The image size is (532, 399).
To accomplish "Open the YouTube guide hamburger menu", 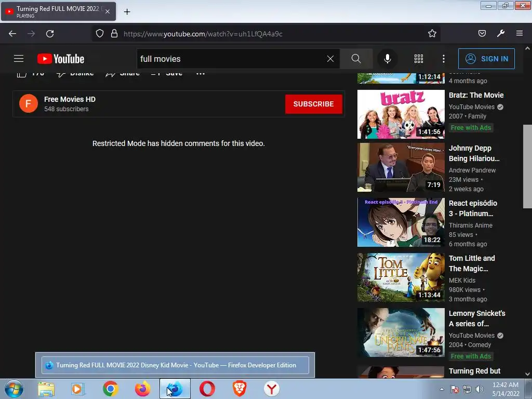I will (x=19, y=59).
